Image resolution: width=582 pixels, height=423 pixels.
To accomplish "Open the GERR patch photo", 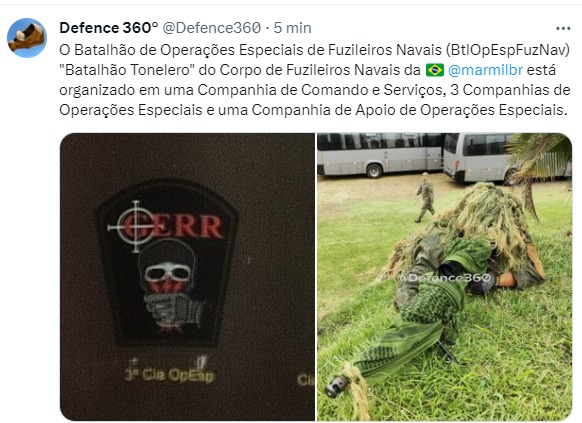I will pos(187,277).
